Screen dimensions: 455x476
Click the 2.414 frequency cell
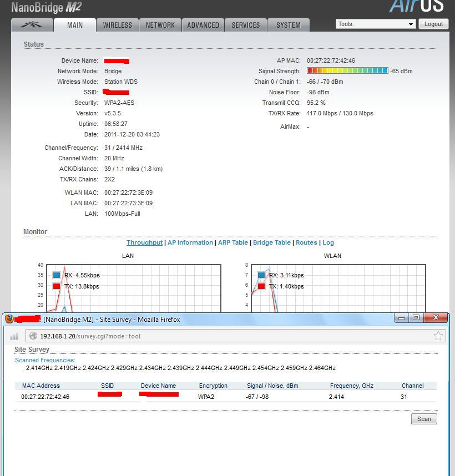(x=336, y=397)
